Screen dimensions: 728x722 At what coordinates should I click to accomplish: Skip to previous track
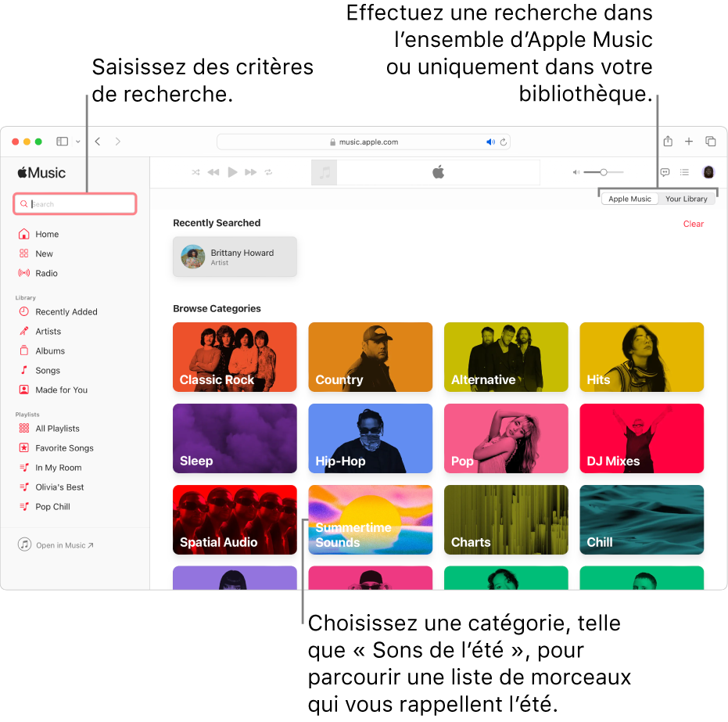point(213,172)
